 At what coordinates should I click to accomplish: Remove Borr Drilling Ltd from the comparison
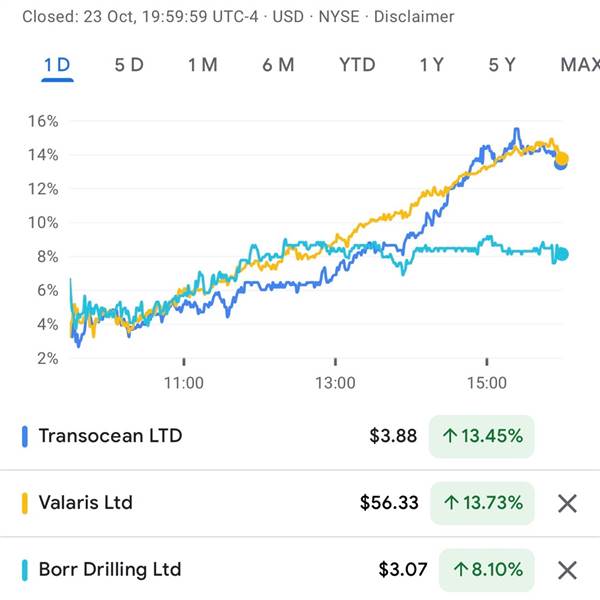coord(567,570)
